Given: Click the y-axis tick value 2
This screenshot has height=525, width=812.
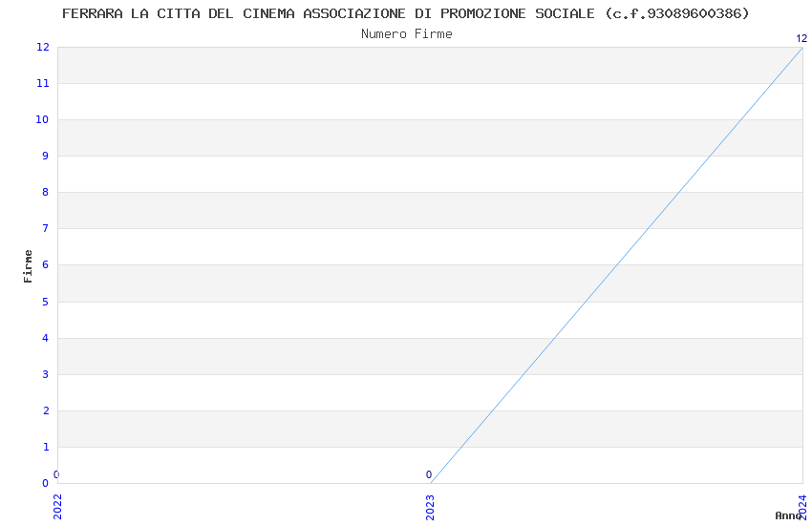Looking at the screenshot, I should click(x=46, y=410).
